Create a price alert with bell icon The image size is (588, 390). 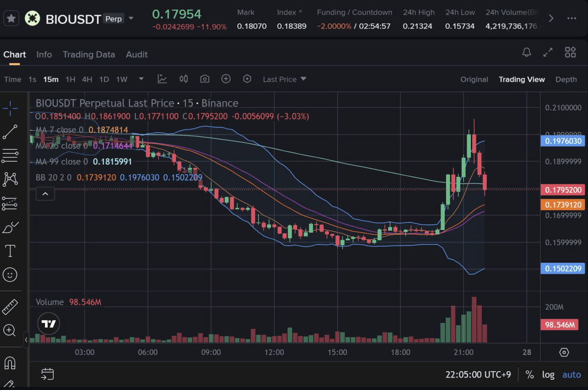527,52
